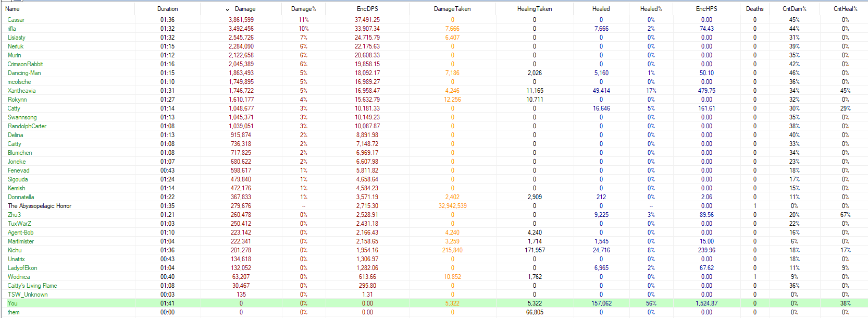
Task: Click the CritHeal% column header
Action: (845, 9)
